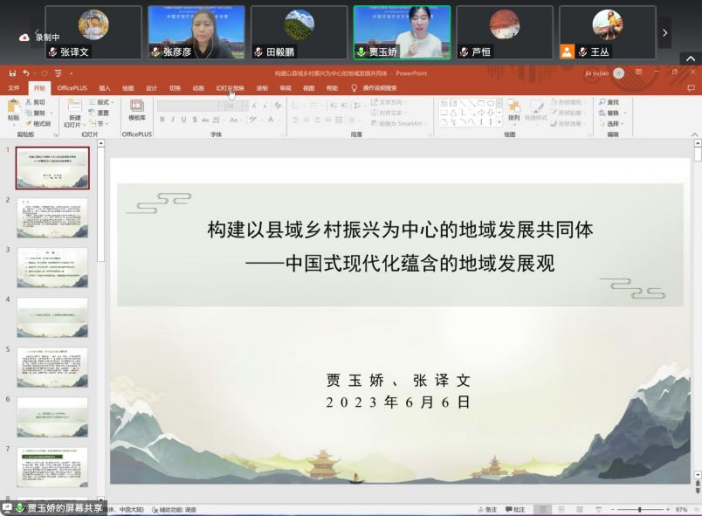Click the Italic formatting icon
702x516 pixels.
pos(173,120)
